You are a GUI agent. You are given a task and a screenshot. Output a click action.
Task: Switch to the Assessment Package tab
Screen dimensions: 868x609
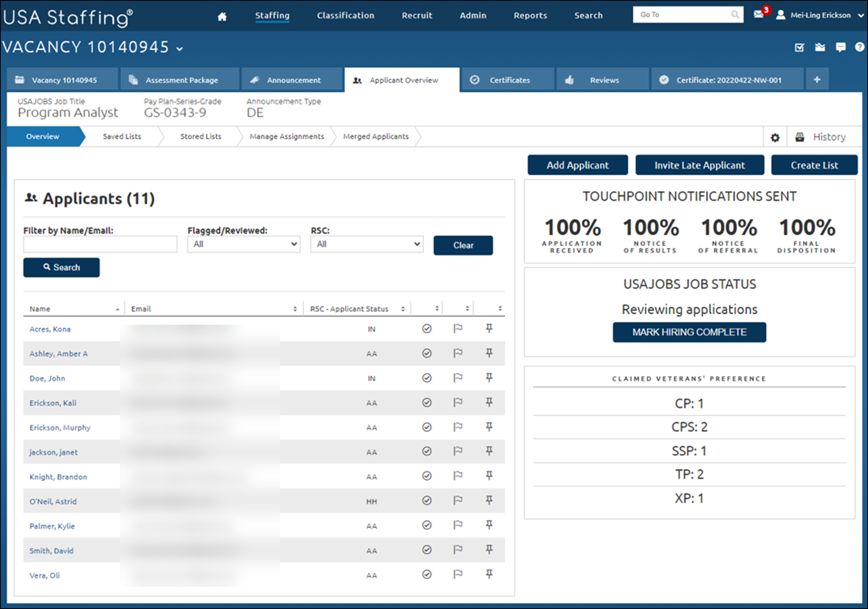pos(180,80)
